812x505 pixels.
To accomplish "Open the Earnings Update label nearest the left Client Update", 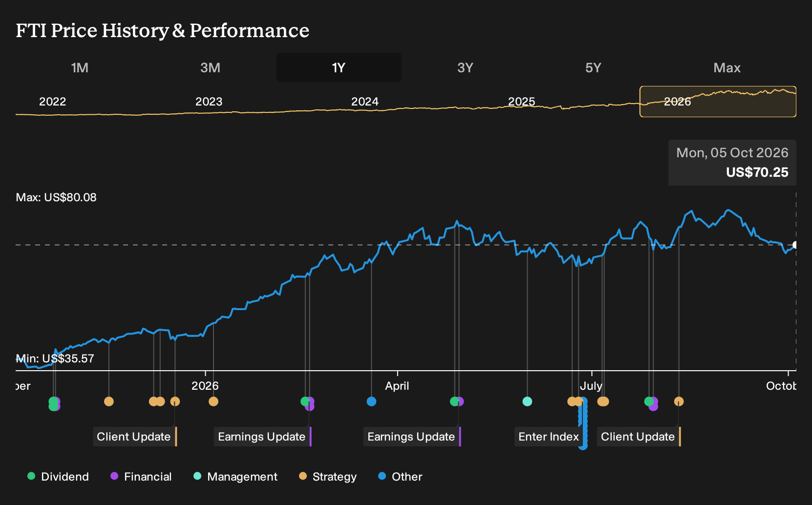I will (x=262, y=437).
